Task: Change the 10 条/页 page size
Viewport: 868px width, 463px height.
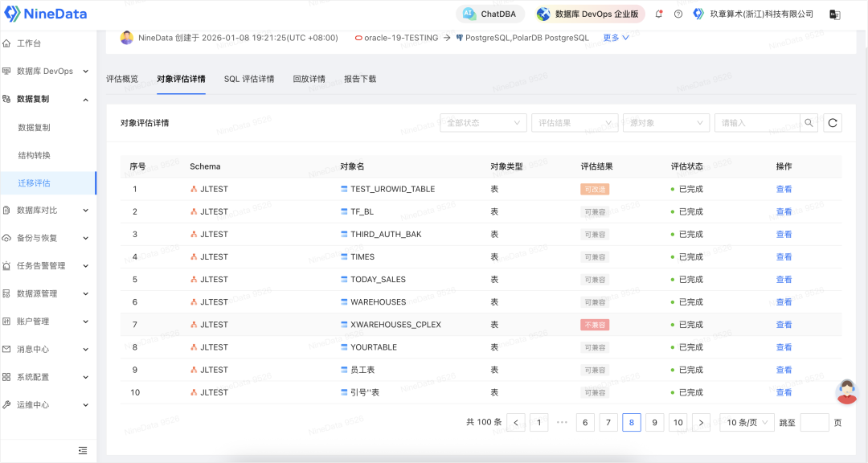Action: [747, 423]
